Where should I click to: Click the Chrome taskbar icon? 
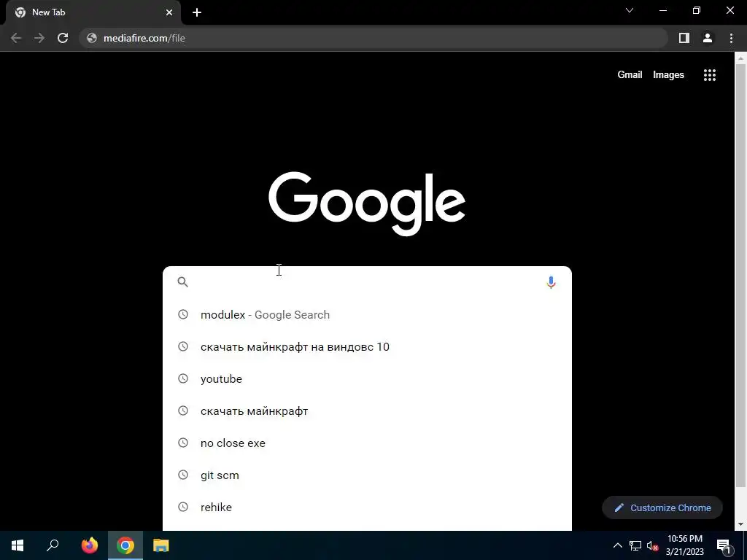125,545
